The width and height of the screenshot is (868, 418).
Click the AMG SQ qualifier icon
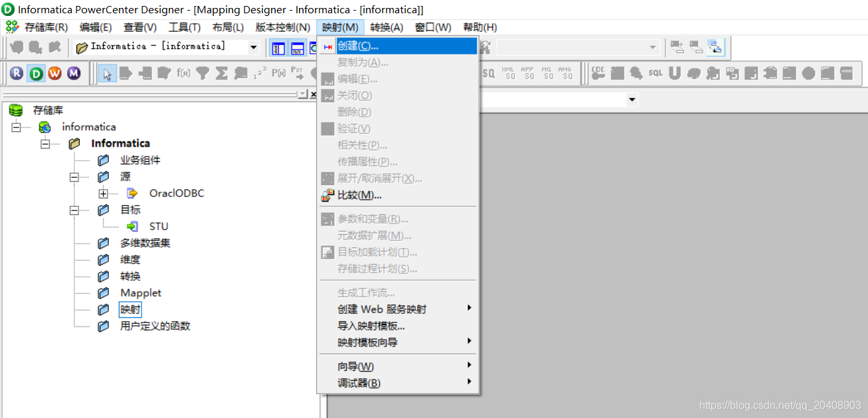click(565, 73)
